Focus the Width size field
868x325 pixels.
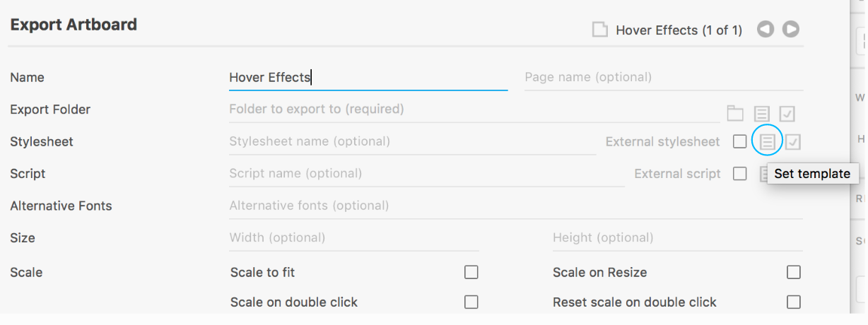pos(353,237)
